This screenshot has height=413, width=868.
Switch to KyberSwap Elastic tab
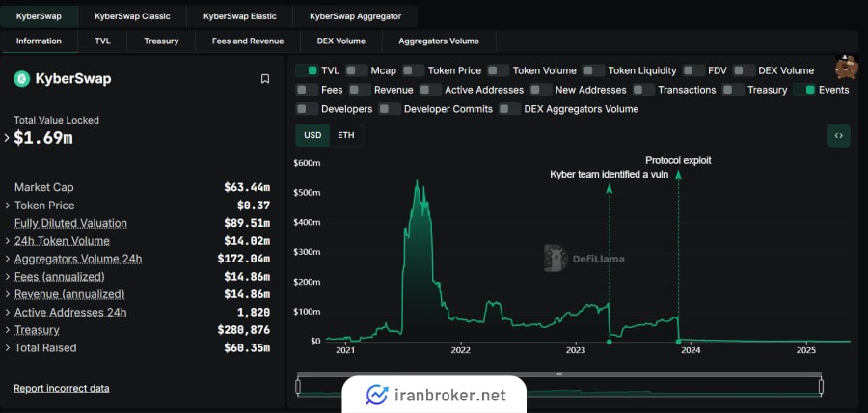coord(237,16)
